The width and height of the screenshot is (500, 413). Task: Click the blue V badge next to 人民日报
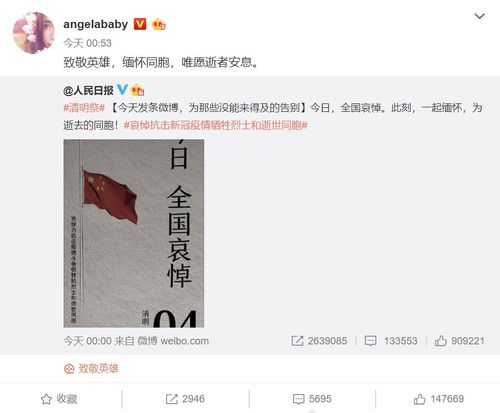tap(122, 89)
